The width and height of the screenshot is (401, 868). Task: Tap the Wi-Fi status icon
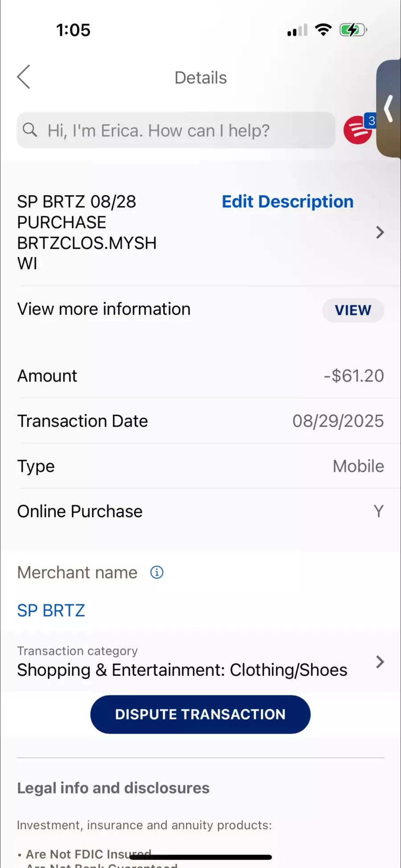point(323,30)
